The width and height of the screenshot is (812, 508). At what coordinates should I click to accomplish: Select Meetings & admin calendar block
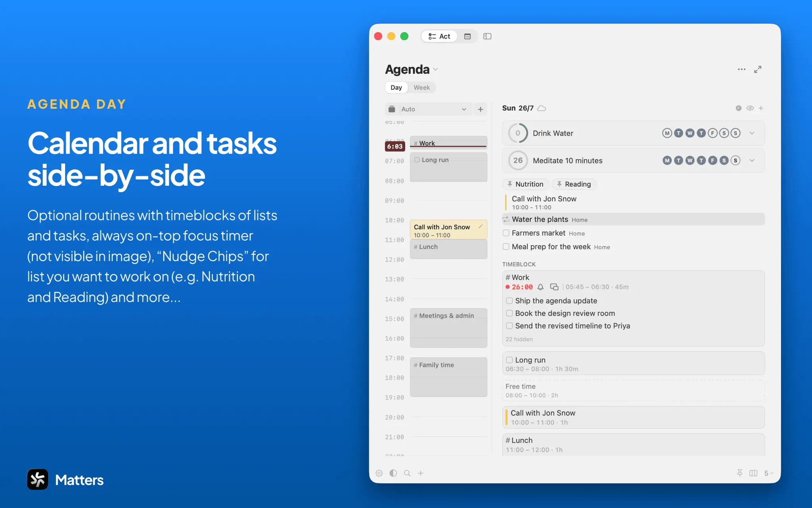coord(448,328)
